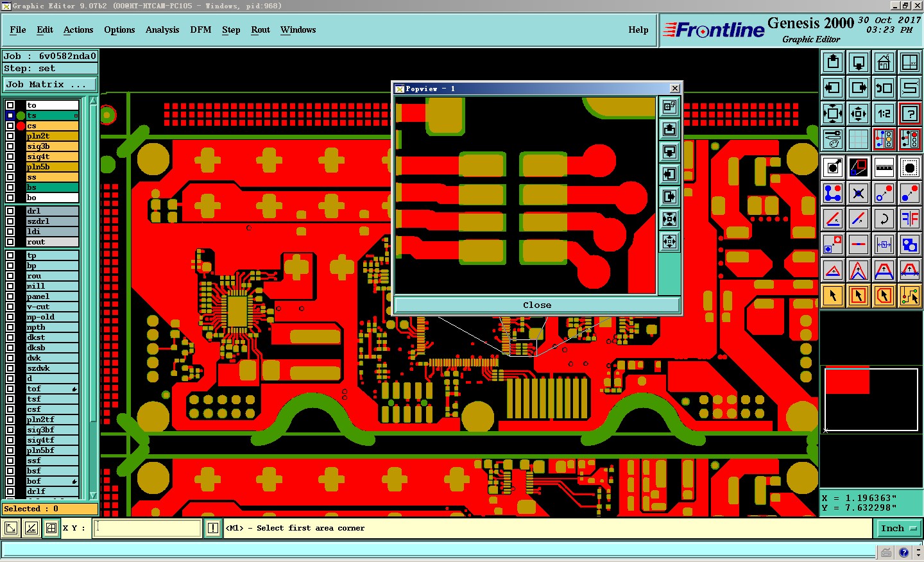The height and width of the screenshot is (562, 924).
Task: Pan view down in the main toolbar
Action: [x=859, y=62]
